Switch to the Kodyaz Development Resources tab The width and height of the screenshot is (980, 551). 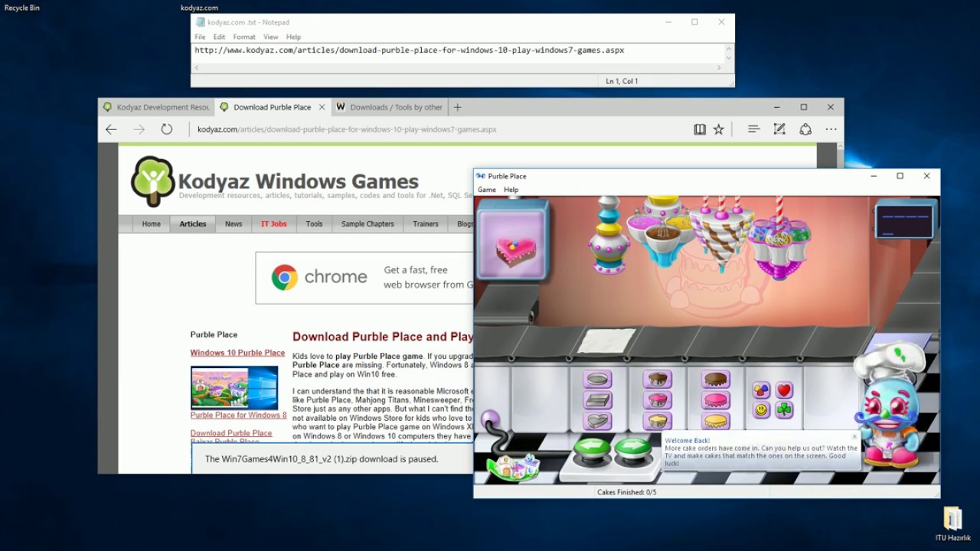156,107
